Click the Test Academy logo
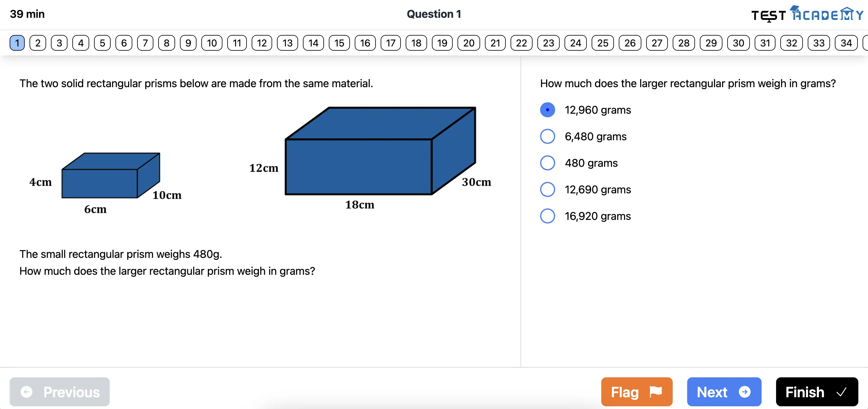 [807, 14]
